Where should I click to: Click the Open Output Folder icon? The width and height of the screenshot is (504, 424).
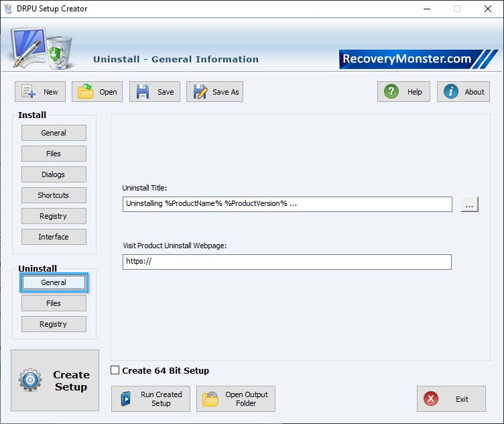pos(210,399)
